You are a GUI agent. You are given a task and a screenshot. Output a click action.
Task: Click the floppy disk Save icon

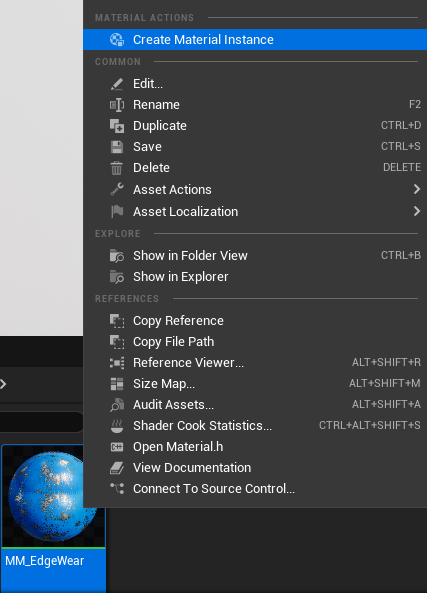pyautogui.click(x=117, y=147)
